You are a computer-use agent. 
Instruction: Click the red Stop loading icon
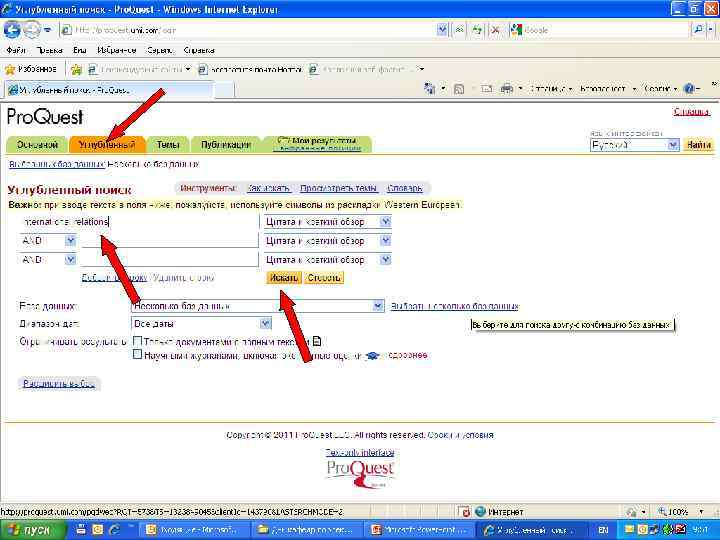point(495,30)
